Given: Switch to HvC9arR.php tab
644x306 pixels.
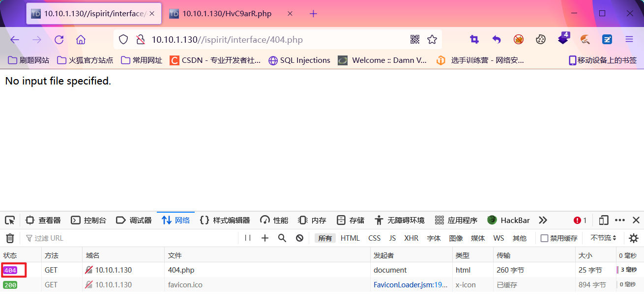Looking at the screenshot, I should point(227,14).
